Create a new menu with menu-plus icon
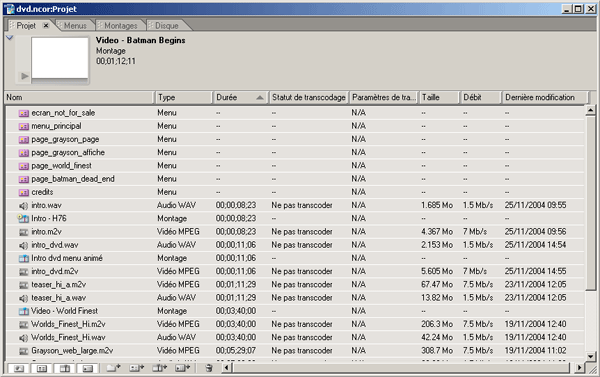 [137, 368]
